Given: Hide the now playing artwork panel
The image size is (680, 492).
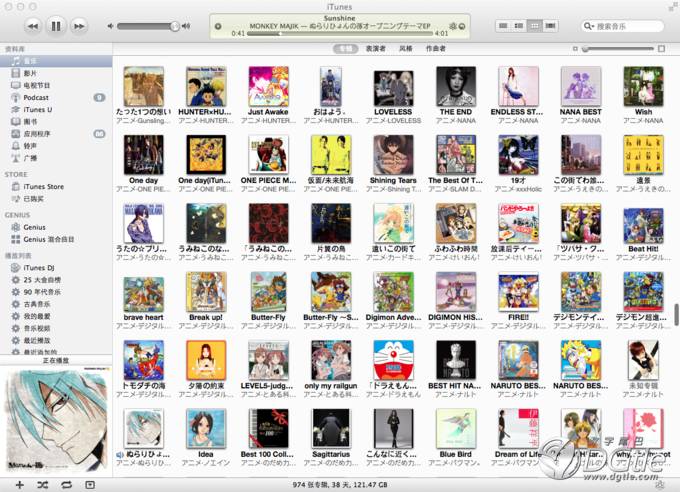Looking at the screenshot, I should pyautogui.click(x=90, y=485).
